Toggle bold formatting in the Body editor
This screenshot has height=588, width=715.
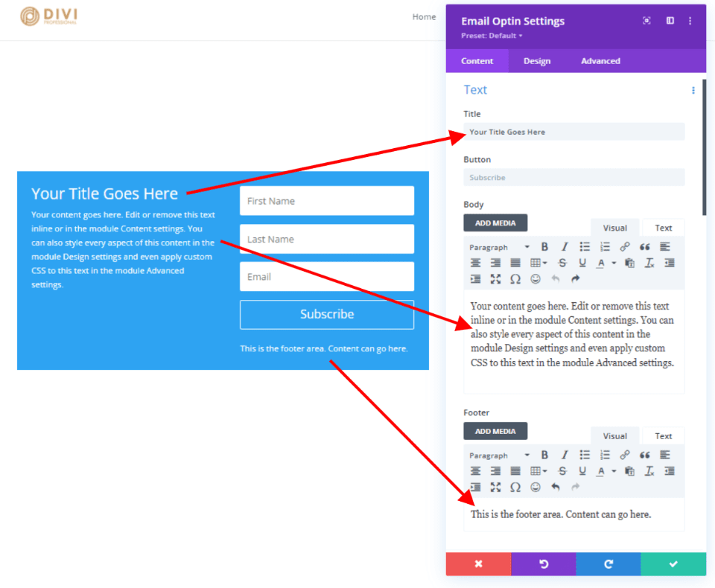tap(544, 246)
